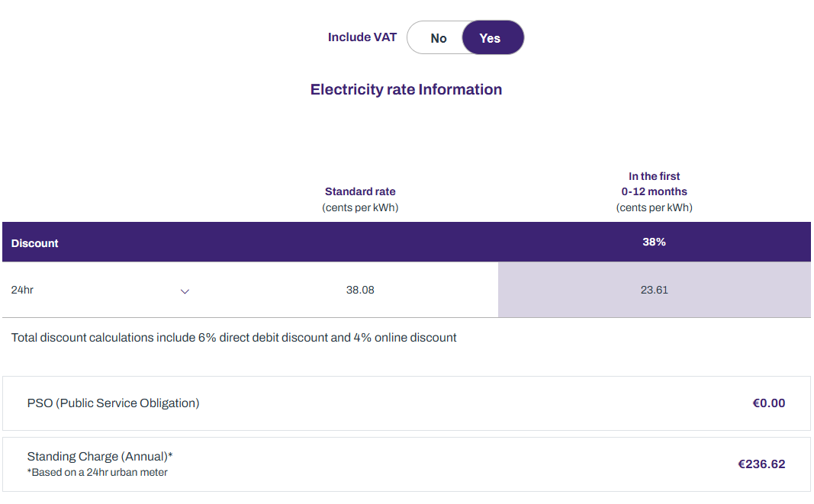Click the Include VAT label
This screenshot has height=504, width=814.
point(362,37)
